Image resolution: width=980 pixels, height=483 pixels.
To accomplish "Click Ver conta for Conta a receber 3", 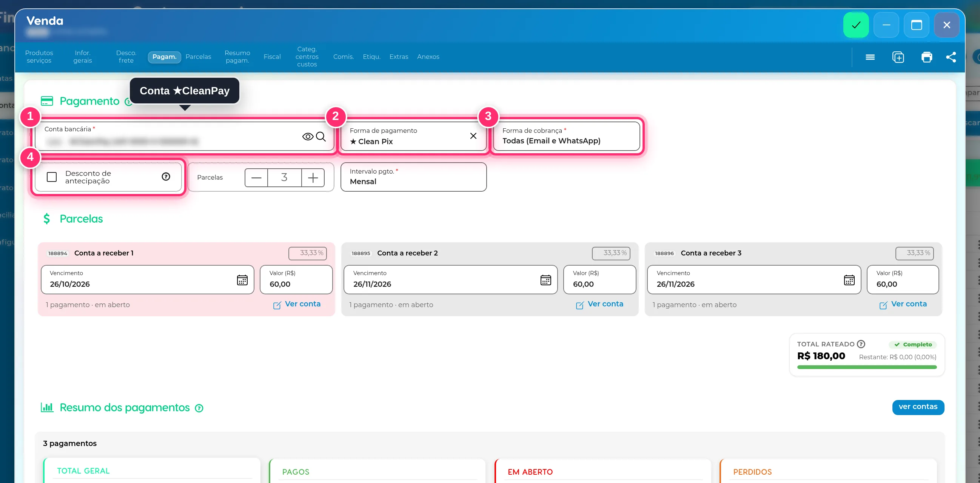I will point(903,304).
